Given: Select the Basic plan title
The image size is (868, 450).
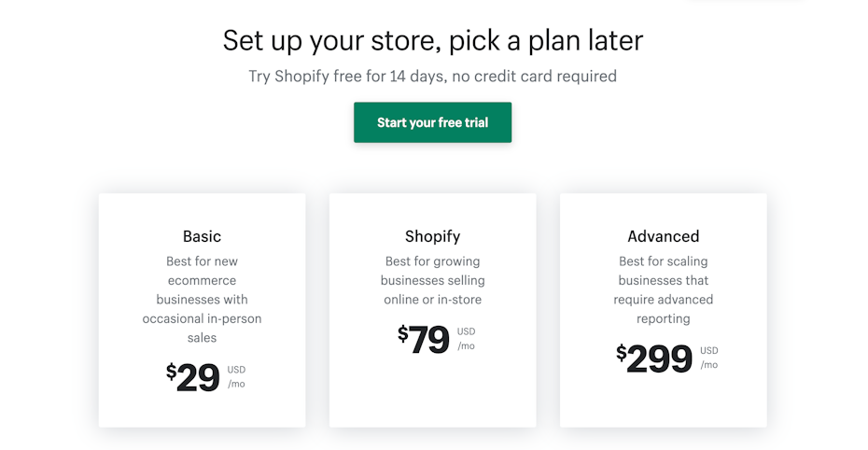Looking at the screenshot, I should click(202, 236).
